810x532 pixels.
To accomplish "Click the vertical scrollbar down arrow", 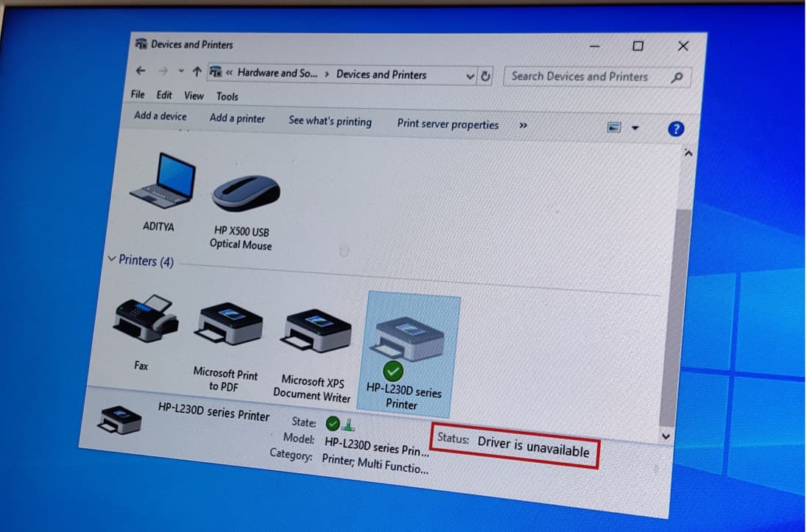I will tap(666, 436).
